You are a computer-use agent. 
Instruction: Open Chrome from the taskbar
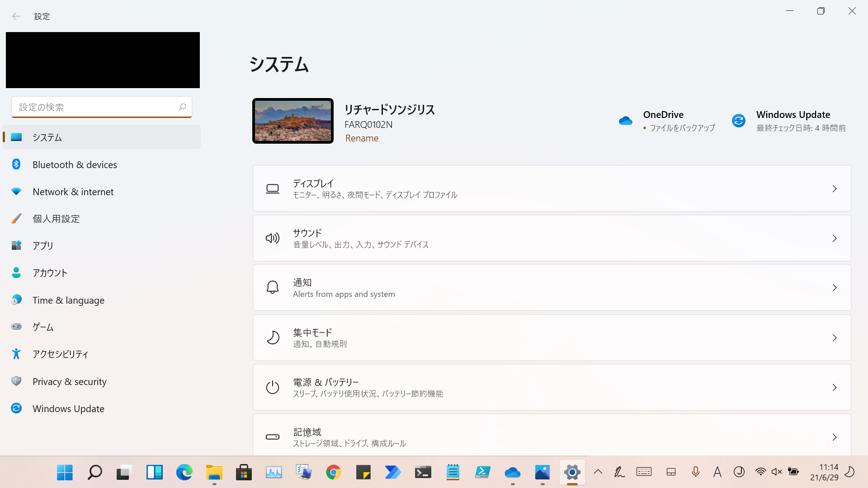click(x=333, y=473)
